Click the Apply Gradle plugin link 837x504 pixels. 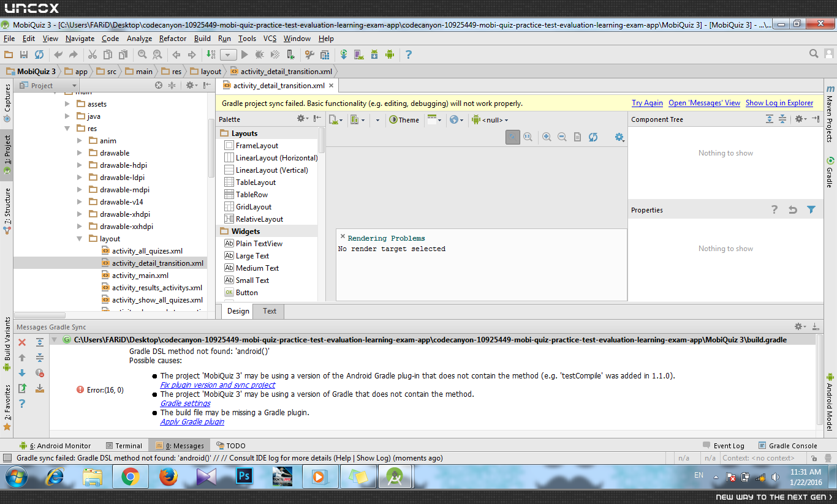coord(192,422)
